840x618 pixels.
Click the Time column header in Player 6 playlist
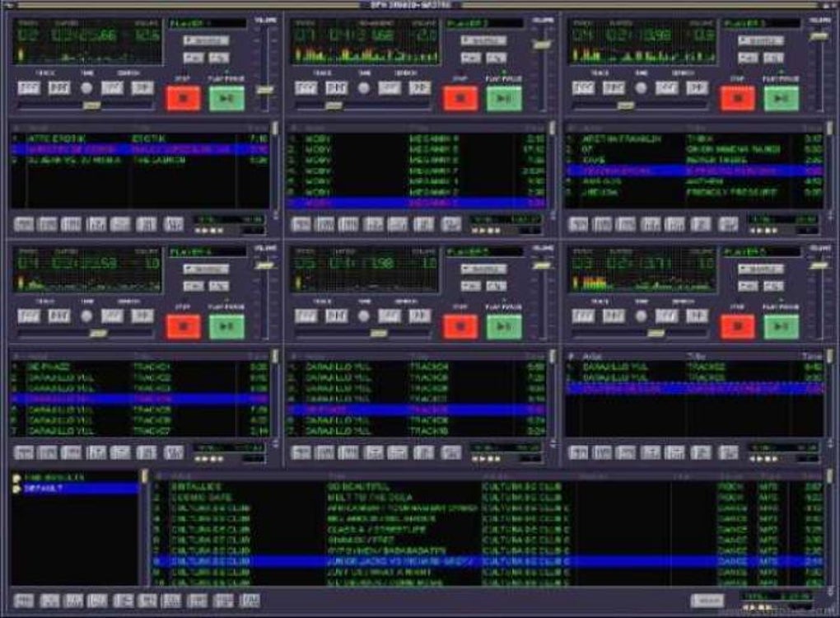[x=812, y=356]
